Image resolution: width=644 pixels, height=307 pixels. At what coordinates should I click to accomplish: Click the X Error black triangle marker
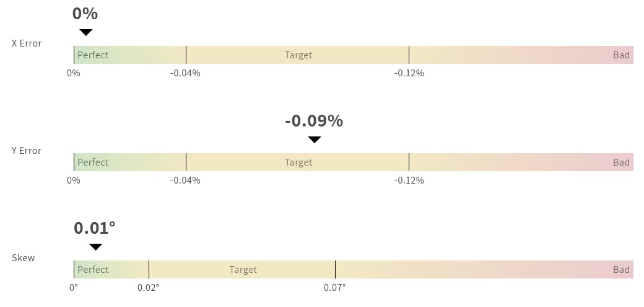(x=86, y=32)
